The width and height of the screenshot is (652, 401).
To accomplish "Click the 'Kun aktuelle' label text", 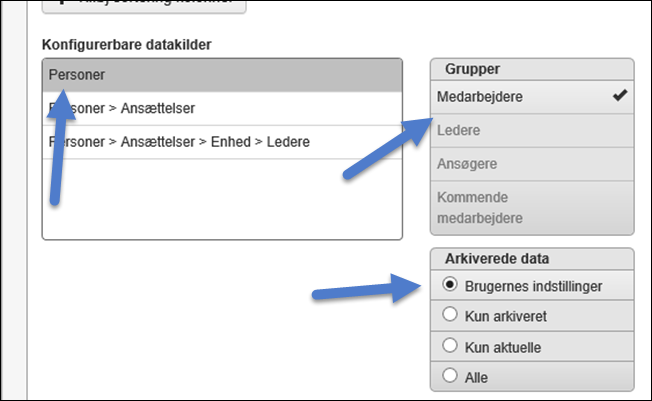I will (x=502, y=346).
